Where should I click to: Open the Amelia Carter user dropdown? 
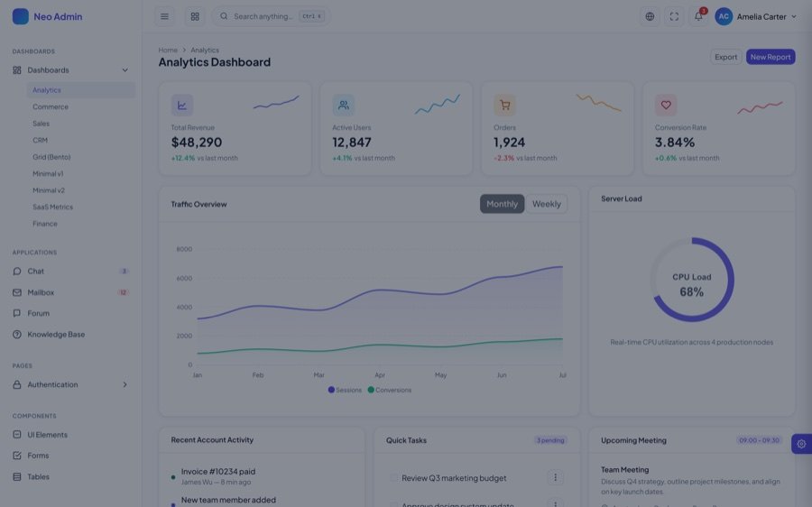756,16
